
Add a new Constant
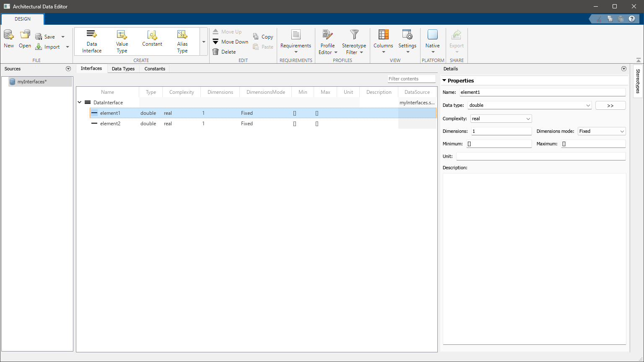[152, 39]
